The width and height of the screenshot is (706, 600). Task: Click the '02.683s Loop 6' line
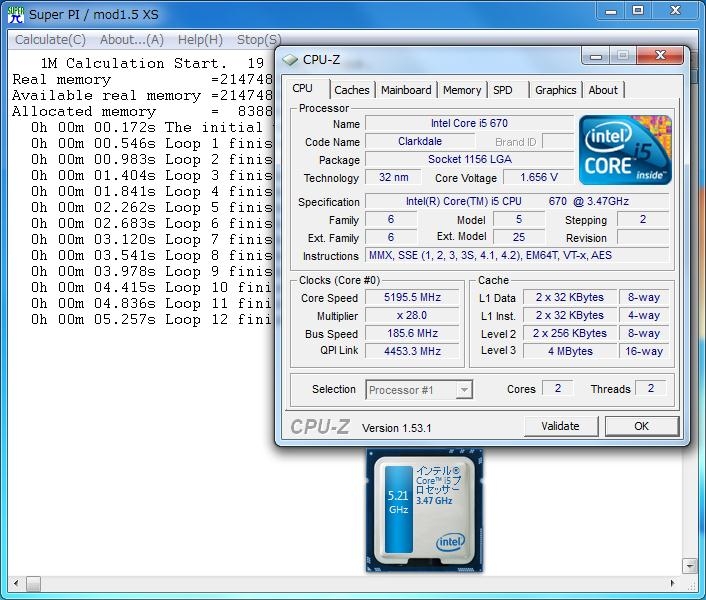(152, 223)
